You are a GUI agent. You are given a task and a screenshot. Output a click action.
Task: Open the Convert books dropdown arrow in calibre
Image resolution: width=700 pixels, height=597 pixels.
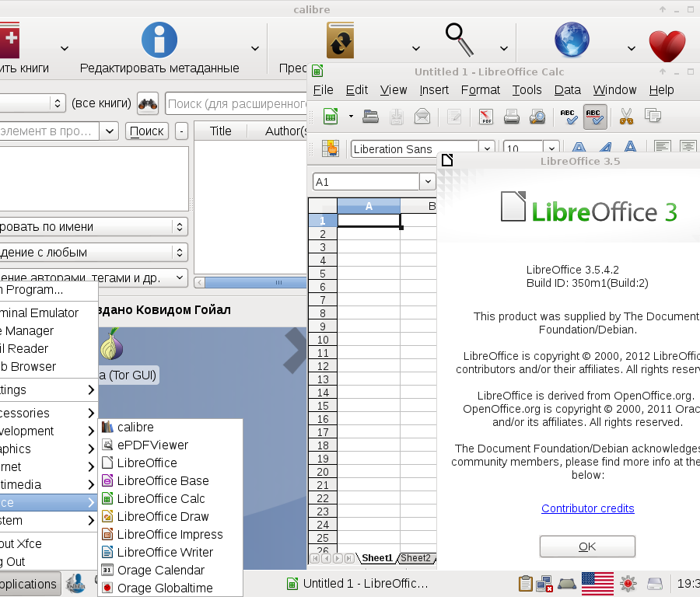point(415,48)
